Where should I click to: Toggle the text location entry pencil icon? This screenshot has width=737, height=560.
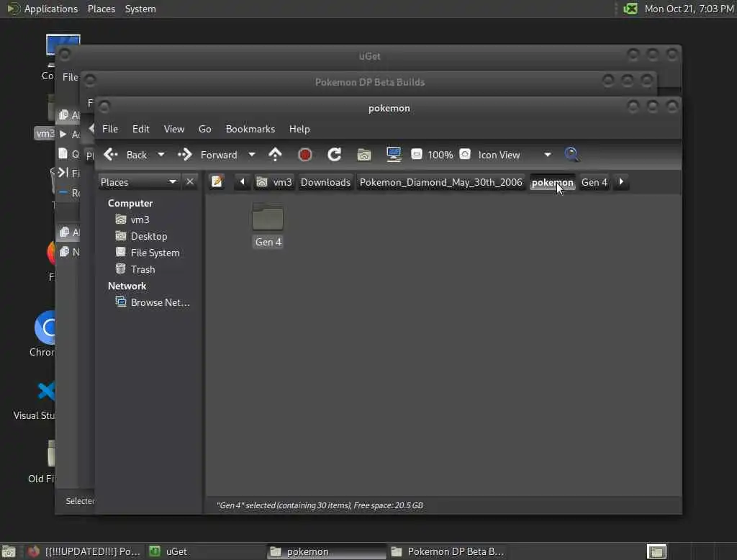[217, 182]
